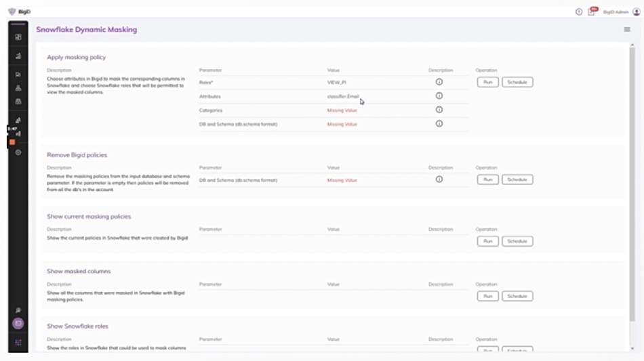This screenshot has height=361, width=644.
Task: Click the Snowflake Dynamic Masking page title
Action: 87,30
